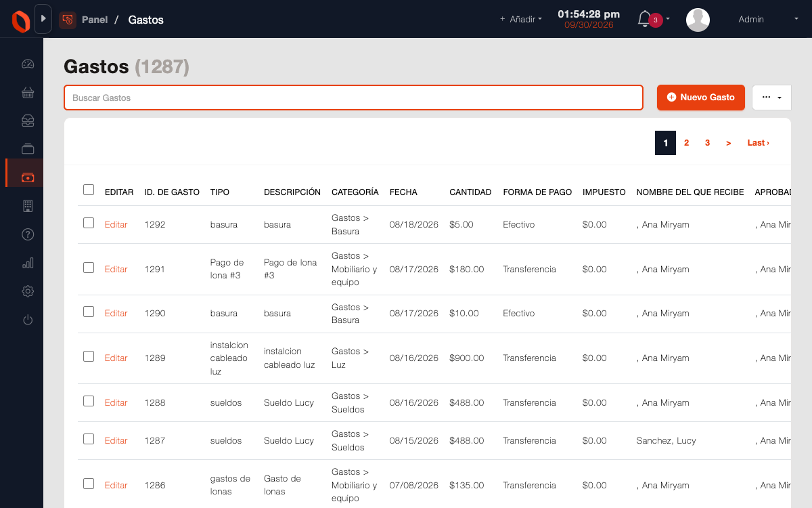Image resolution: width=812 pixels, height=508 pixels.
Task: Click the $135.00 amount cell
Action: point(467,485)
